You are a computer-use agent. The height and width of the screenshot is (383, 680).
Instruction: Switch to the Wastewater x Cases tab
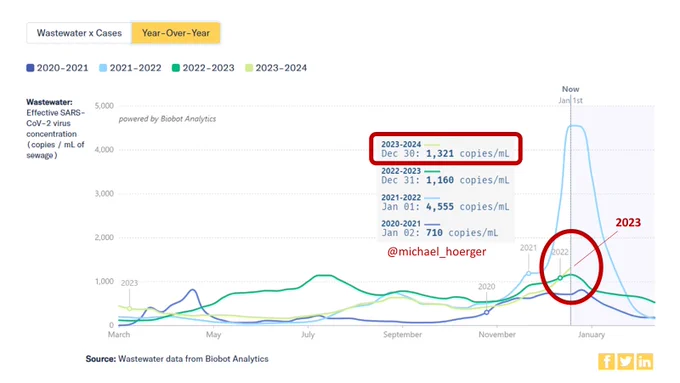tap(79, 33)
